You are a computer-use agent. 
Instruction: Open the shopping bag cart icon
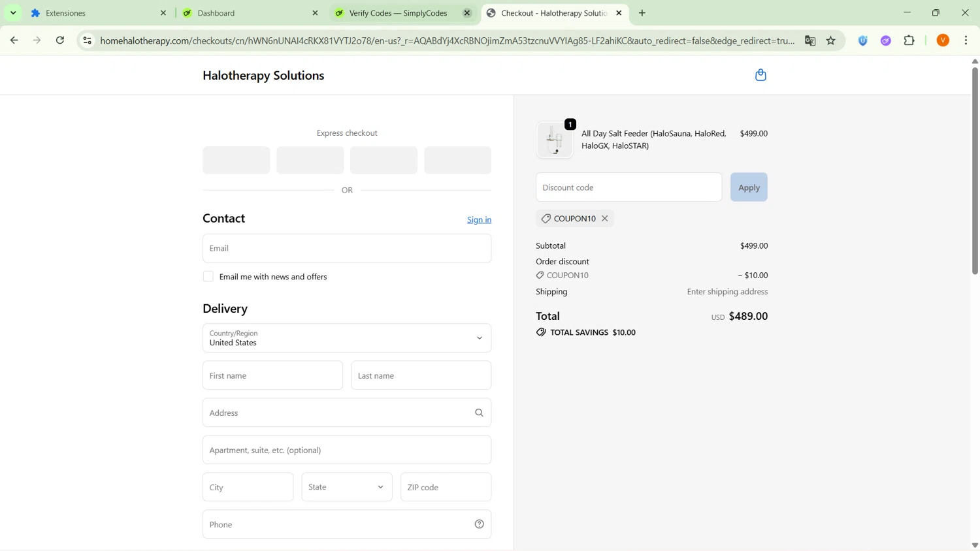pos(760,75)
